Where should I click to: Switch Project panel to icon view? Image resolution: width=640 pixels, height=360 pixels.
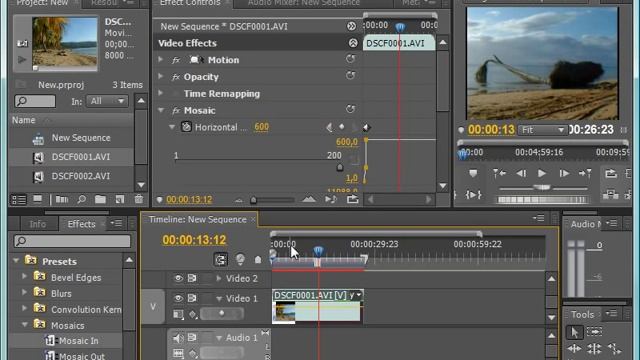pos(38,199)
